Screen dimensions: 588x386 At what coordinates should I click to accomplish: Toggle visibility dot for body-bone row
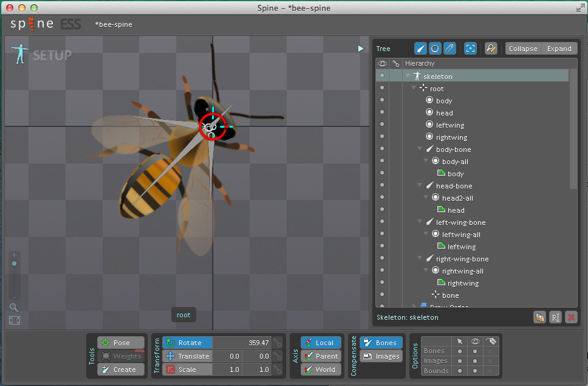382,150
